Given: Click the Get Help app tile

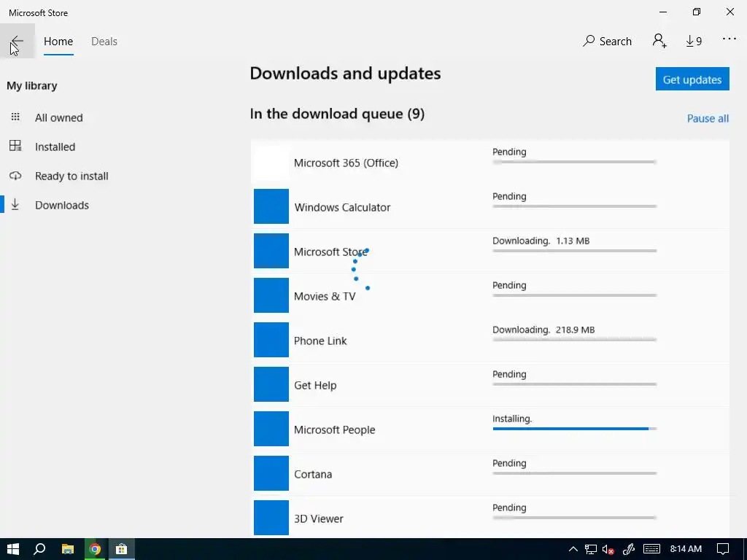Looking at the screenshot, I should 271,384.
